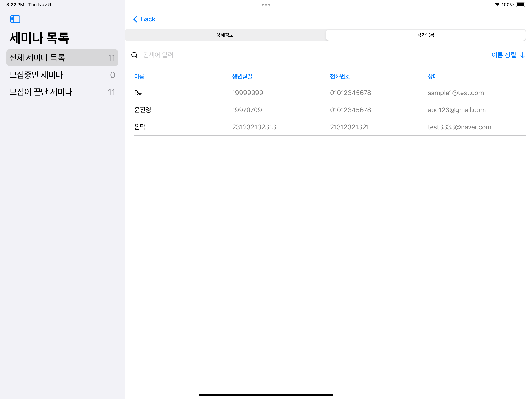532x399 pixels.
Task: Select the magnifying glass search icon
Action: coord(135,55)
